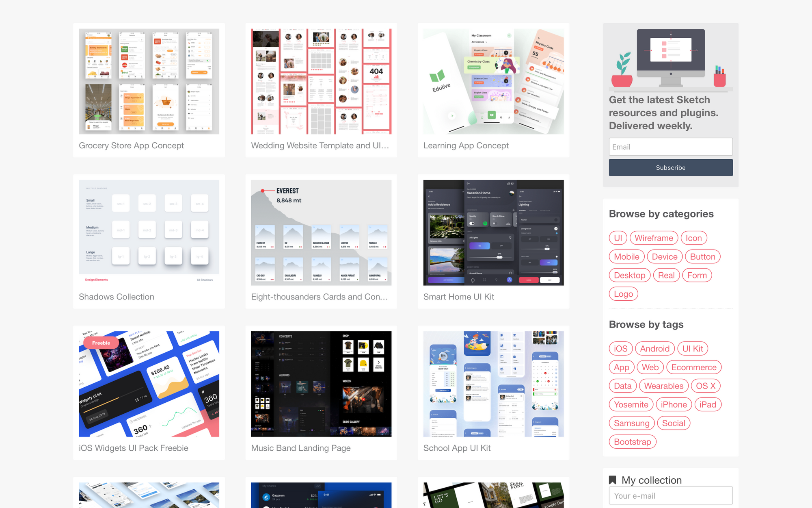812x508 pixels.
Task: Select the Your e-mail collection field
Action: pos(671,496)
